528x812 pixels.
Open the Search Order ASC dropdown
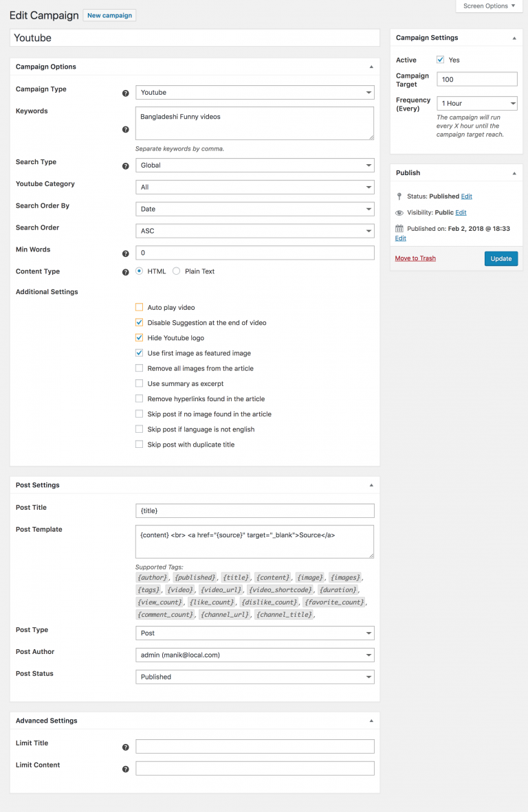point(255,230)
